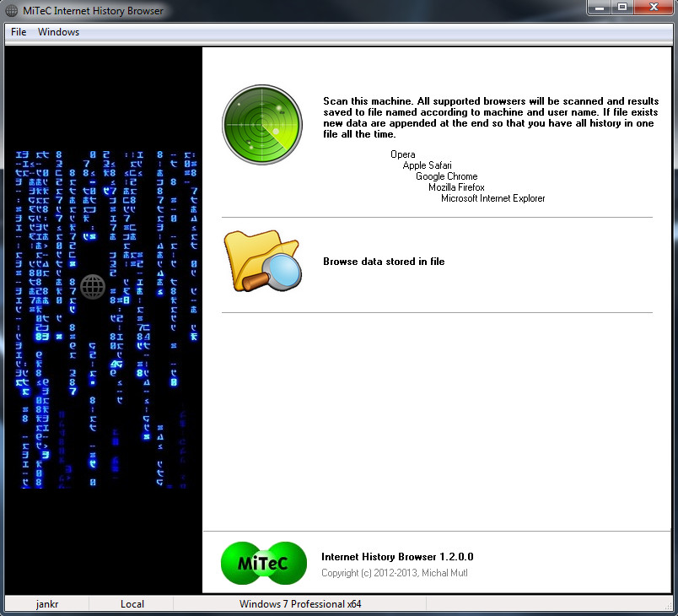Minimize the MiTeC window

coord(600,8)
